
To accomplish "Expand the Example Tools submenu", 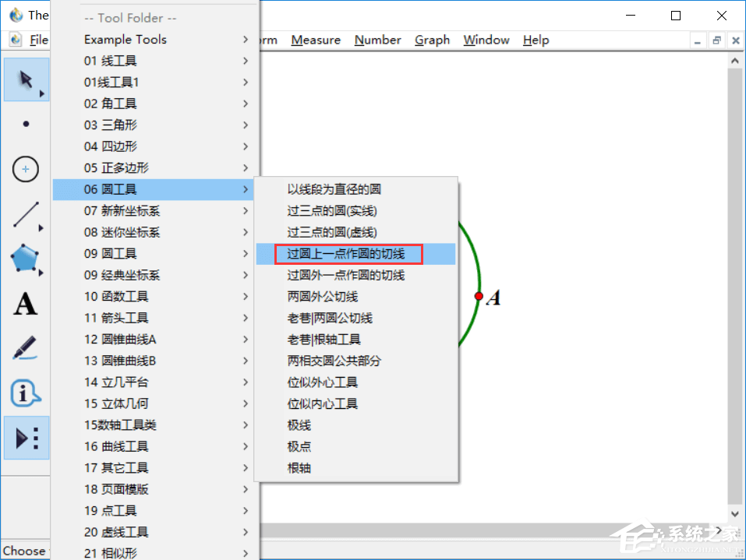I will pos(125,39).
